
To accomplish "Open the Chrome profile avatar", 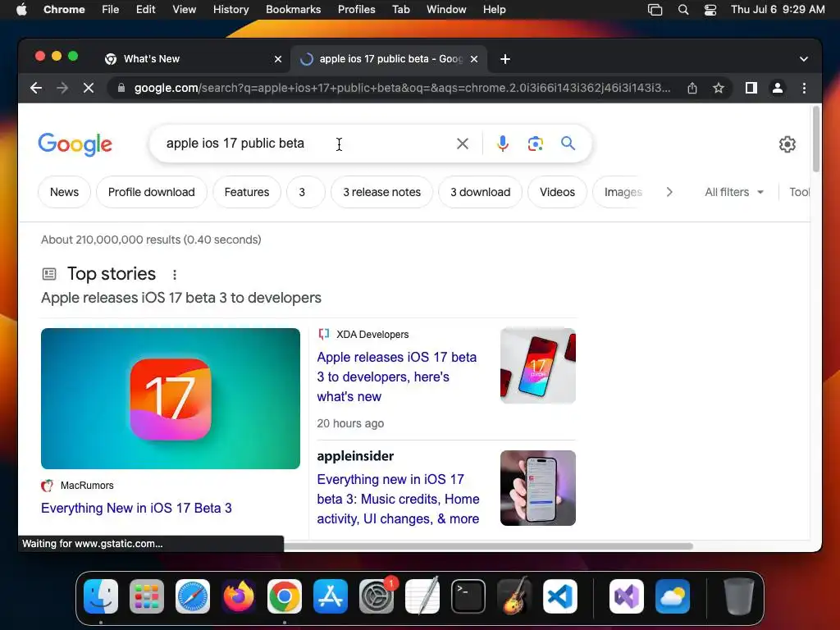I will (778, 88).
